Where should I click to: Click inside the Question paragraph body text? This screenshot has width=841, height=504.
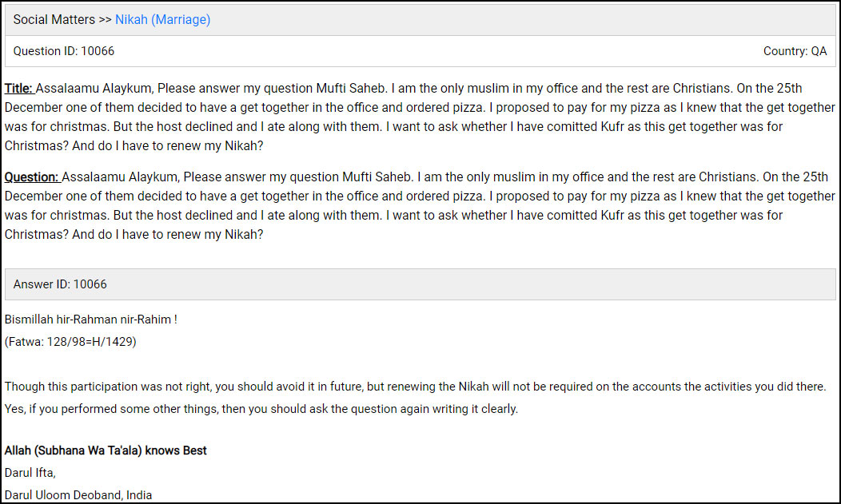pyautogui.click(x=416, y=196)
